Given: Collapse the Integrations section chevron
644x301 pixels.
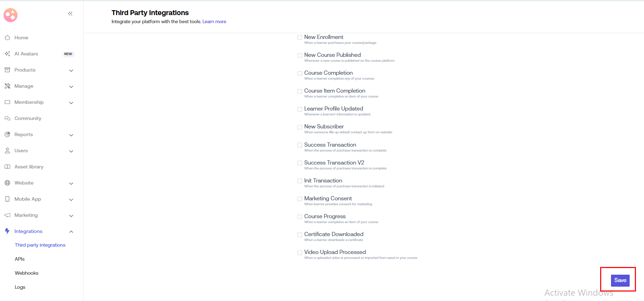Looking at the screenshot, I should (71, 232).
